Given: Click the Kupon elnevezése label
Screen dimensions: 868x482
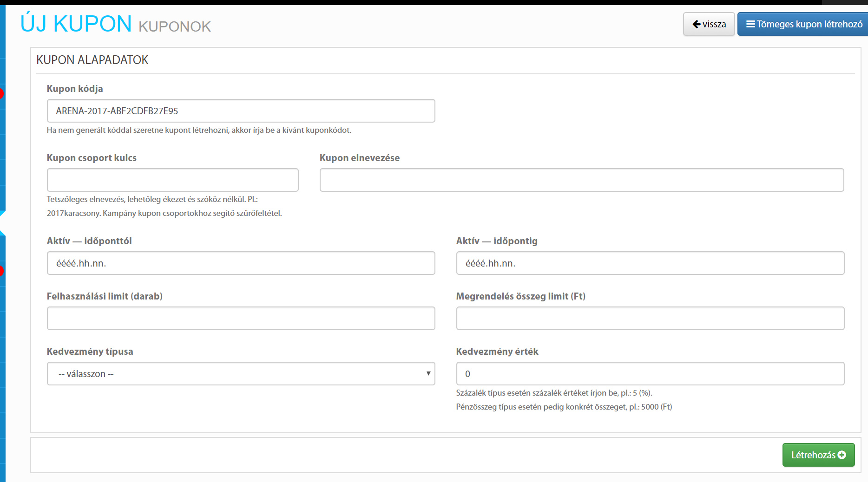Looking at the screenshot, I should [x=360, y=158].
